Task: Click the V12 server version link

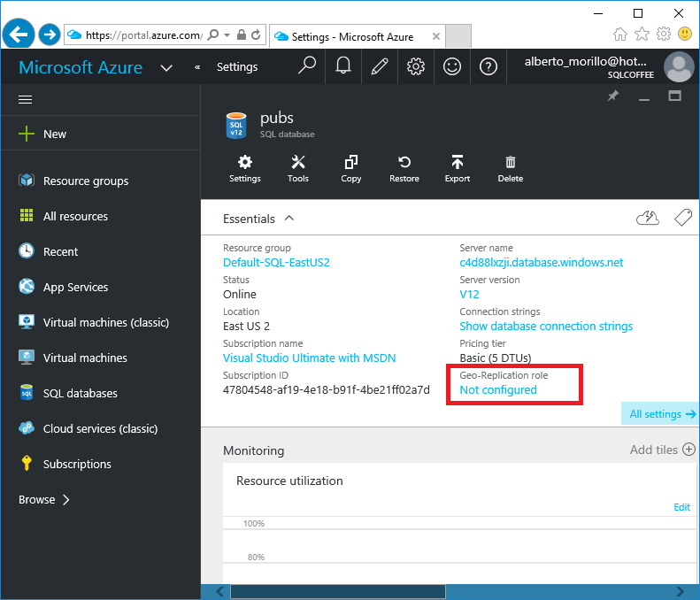Action: (469, 294)
